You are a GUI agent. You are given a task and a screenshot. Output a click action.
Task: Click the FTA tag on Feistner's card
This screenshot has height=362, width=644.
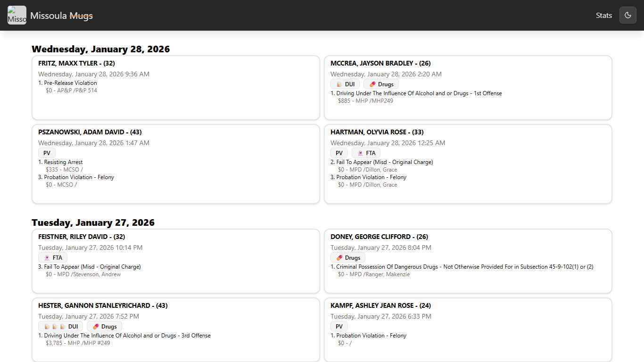53,258
